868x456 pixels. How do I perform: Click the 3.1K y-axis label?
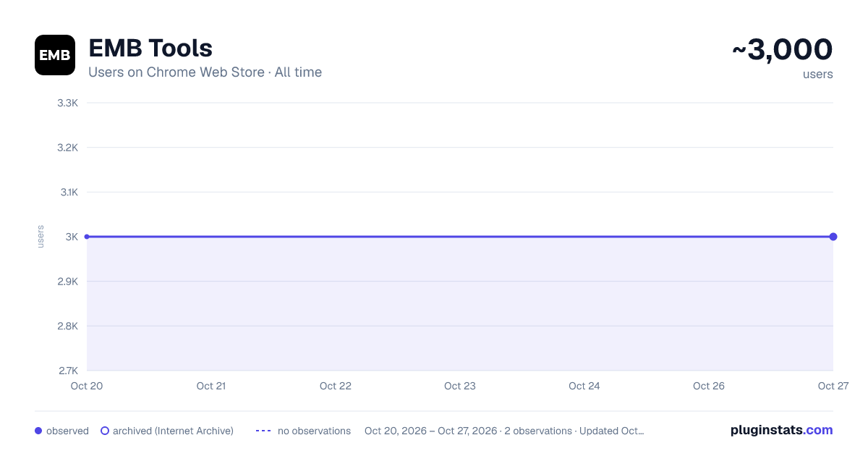pos(68,192)
